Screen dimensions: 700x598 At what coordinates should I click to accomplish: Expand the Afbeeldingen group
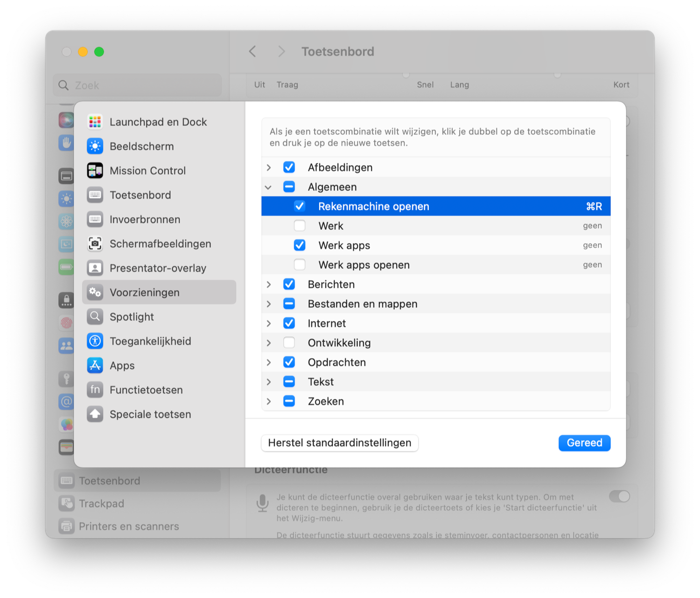(269, 167)
